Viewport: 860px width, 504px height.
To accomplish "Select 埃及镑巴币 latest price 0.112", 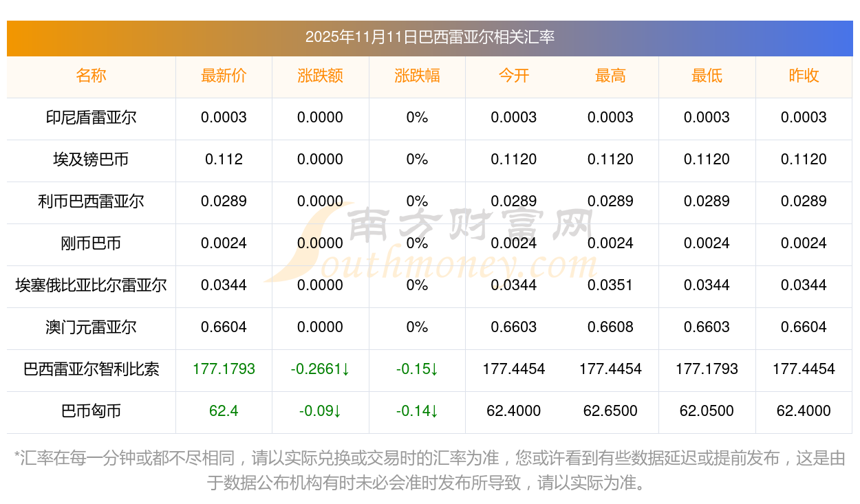I will [224, 160].
